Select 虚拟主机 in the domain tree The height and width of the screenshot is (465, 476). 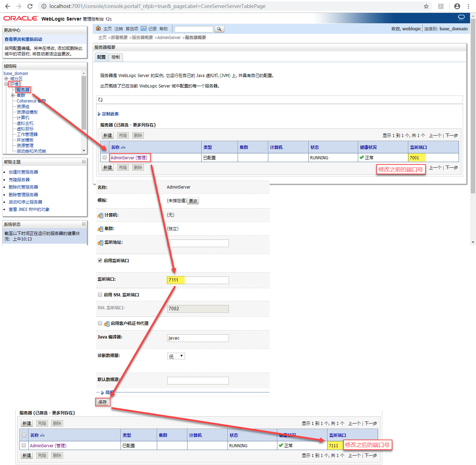tap(25, 123)
